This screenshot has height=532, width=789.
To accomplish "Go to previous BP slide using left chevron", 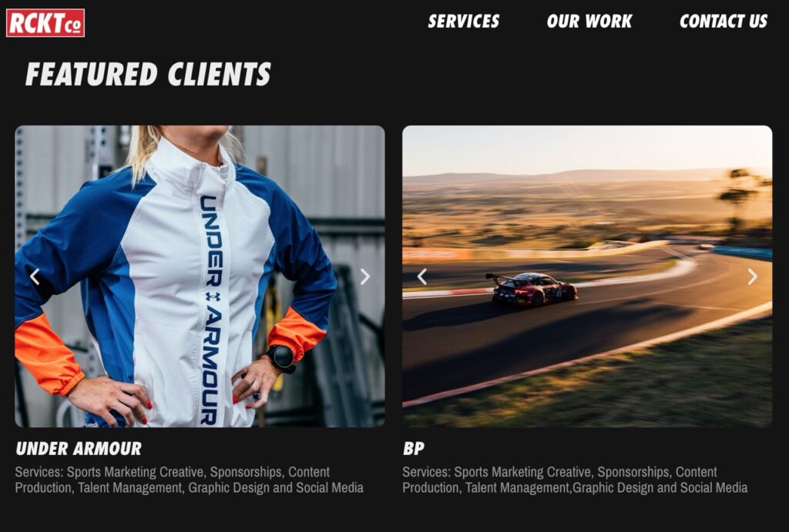I will 421,276.
